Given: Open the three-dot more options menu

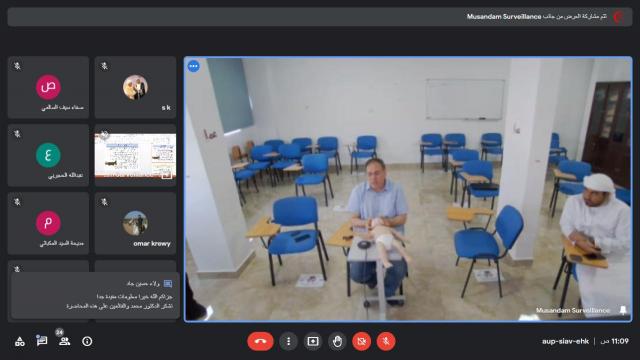Looking at the screenshot, I should click(288, 341).
